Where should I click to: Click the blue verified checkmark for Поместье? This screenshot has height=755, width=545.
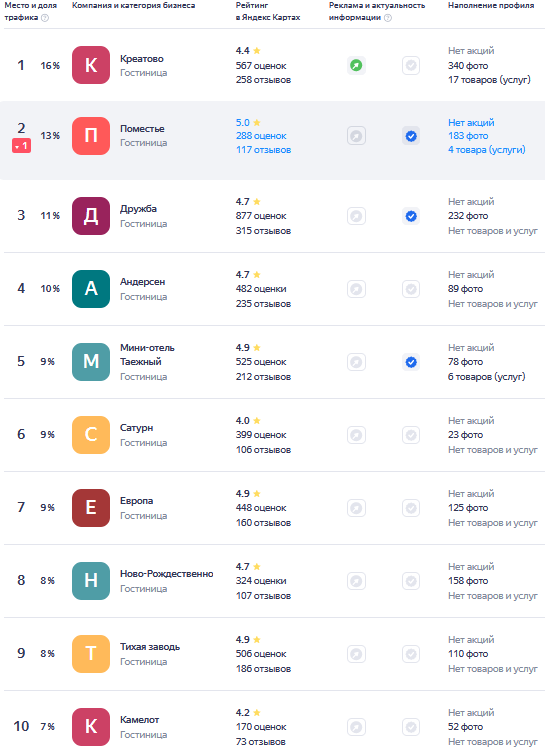click(x=411, y=136)
